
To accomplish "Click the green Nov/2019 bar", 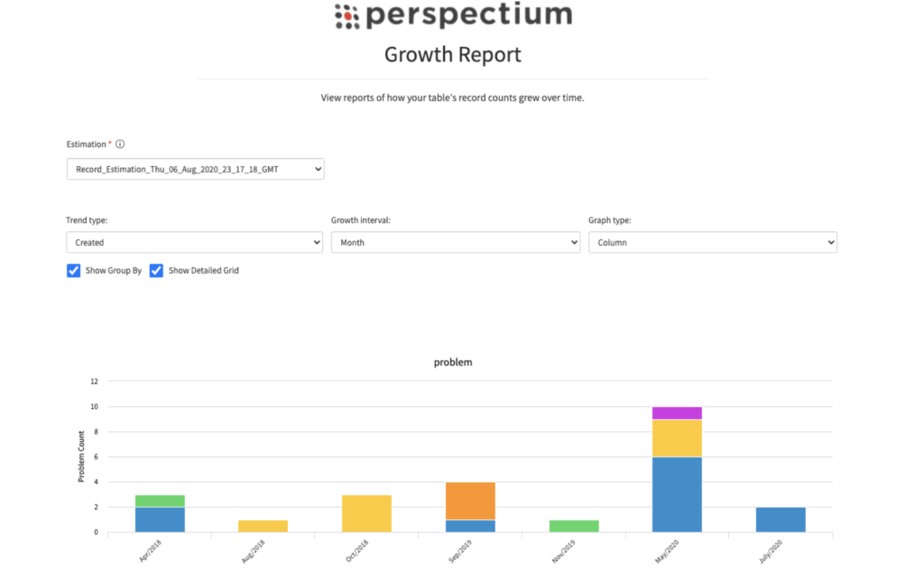I will coord(574,526).
